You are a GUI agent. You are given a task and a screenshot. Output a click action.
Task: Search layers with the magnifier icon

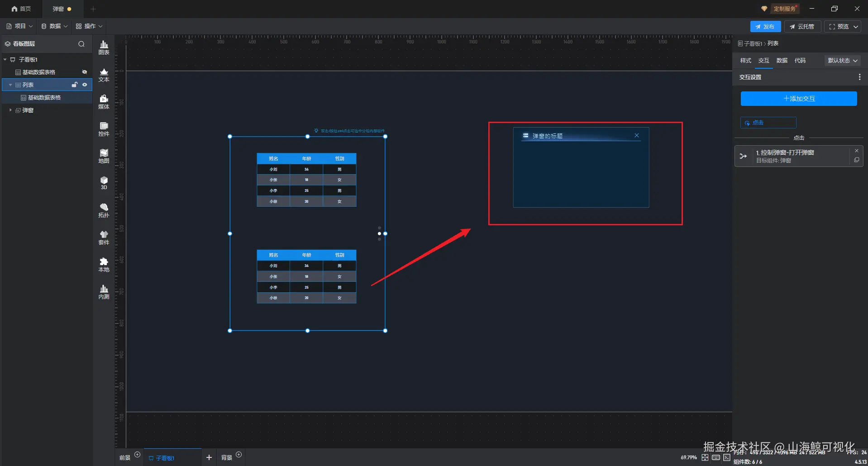click(x=81, y=44)
